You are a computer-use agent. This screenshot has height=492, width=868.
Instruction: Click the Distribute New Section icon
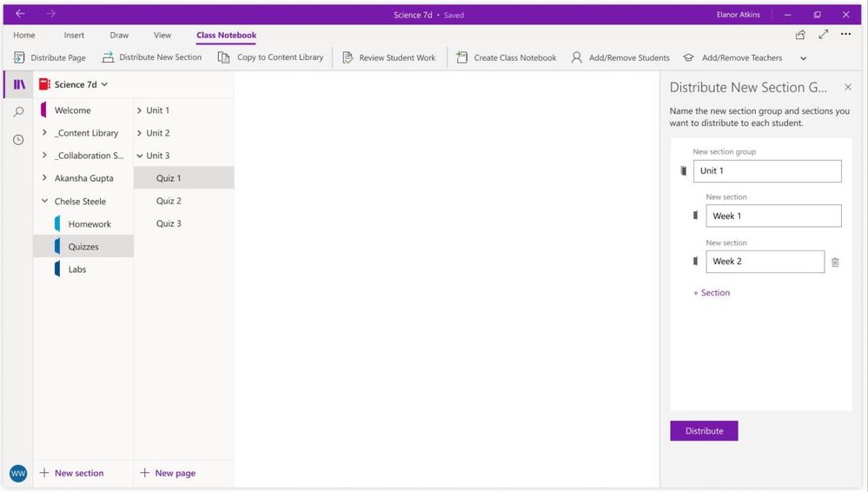(x=108, y=57)
